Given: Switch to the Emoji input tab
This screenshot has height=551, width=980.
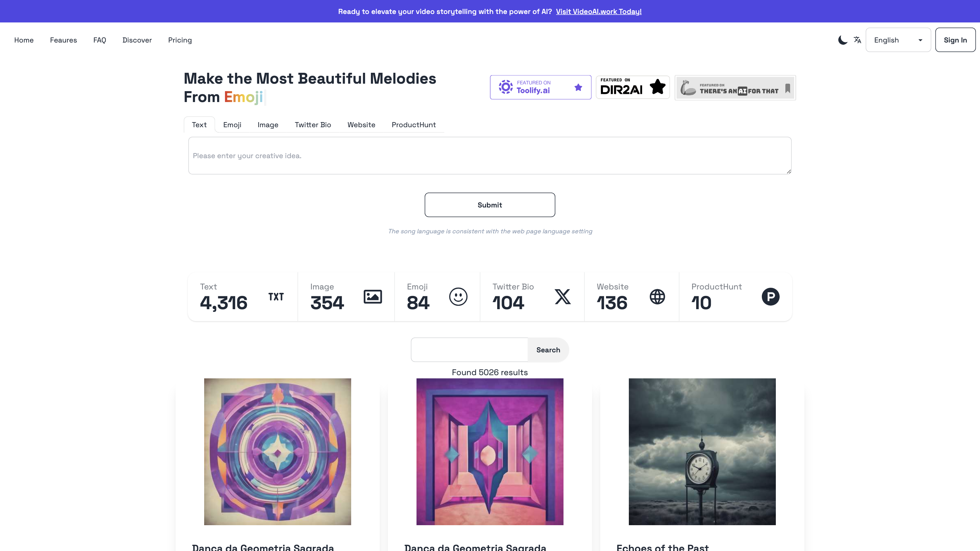Looking at the screenshot, I should tap(232, 125).
